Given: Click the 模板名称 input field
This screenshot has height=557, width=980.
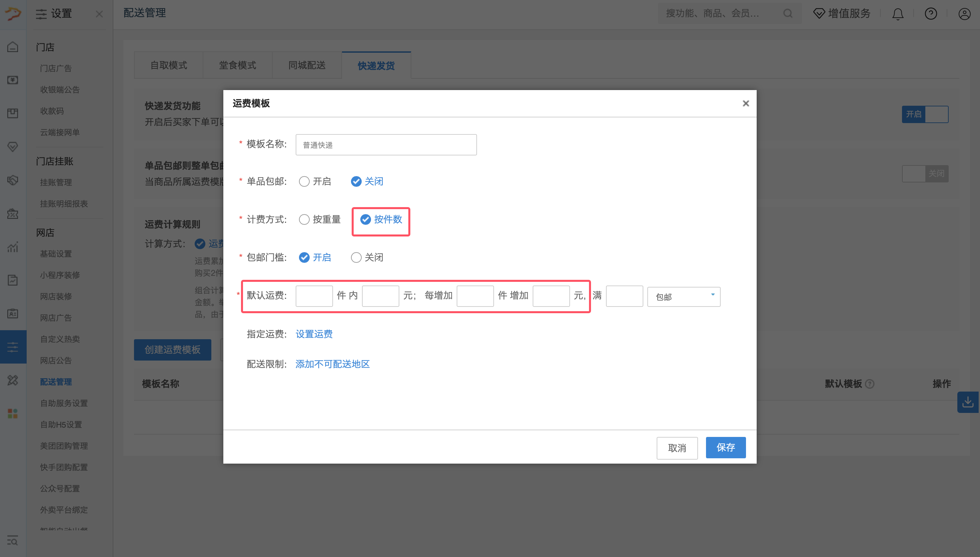Looking at the screenshot, I should click(x=386, y=145).
